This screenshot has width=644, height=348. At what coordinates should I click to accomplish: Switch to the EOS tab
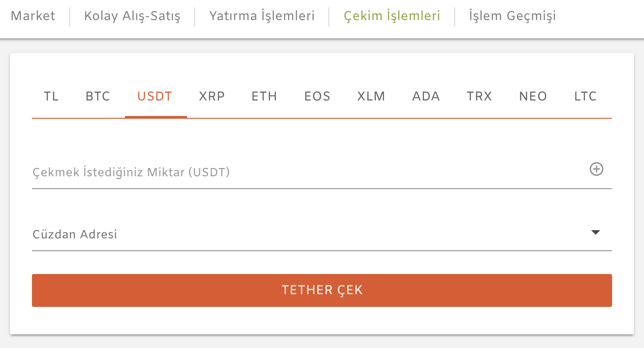click(x=317, y=96)
